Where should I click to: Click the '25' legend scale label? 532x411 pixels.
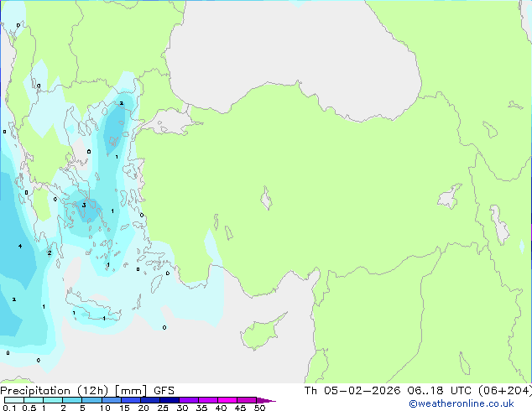163,408
